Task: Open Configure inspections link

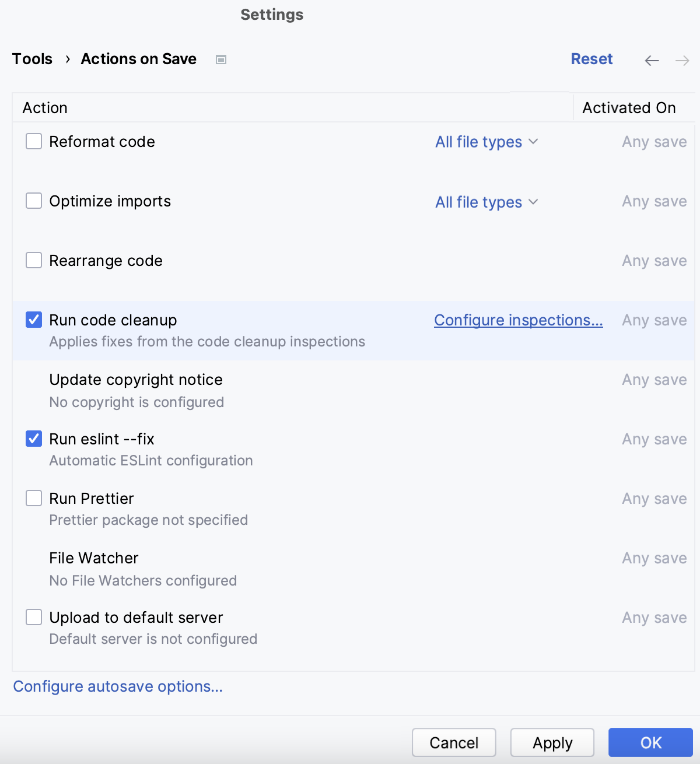Action: [518, 320]
